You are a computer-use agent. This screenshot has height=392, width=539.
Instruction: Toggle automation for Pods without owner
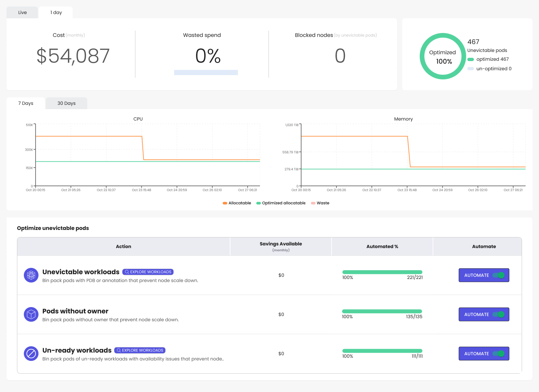[498, 315]
